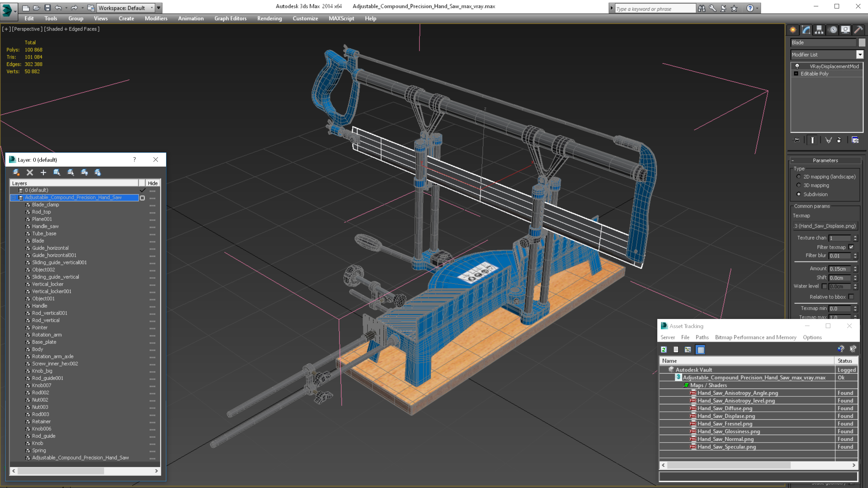Screen dimensions: 868x488
Task: Click the Layer dialog help question mark
Action: click(134, 160)
